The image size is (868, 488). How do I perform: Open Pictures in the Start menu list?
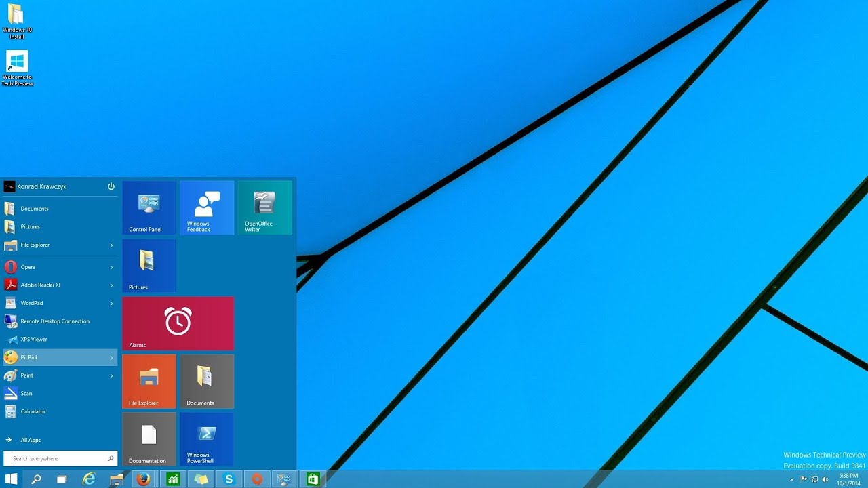click(x=60, y=227)
